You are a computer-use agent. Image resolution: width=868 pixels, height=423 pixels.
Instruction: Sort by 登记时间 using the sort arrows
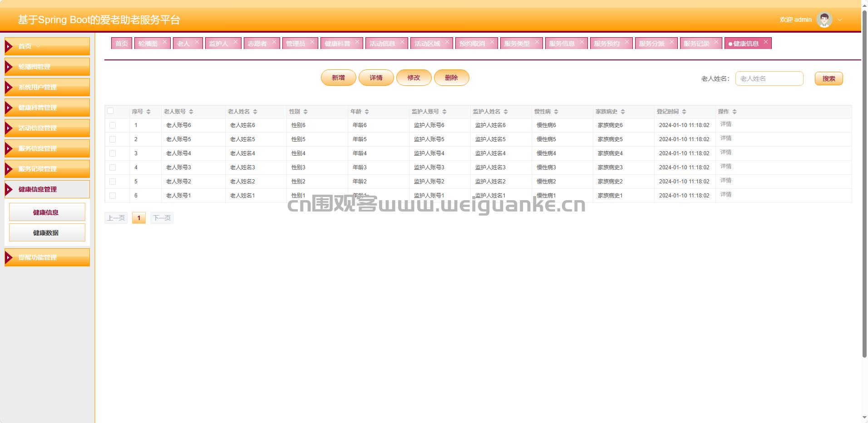pyautogui.click(x=684, y=112)
